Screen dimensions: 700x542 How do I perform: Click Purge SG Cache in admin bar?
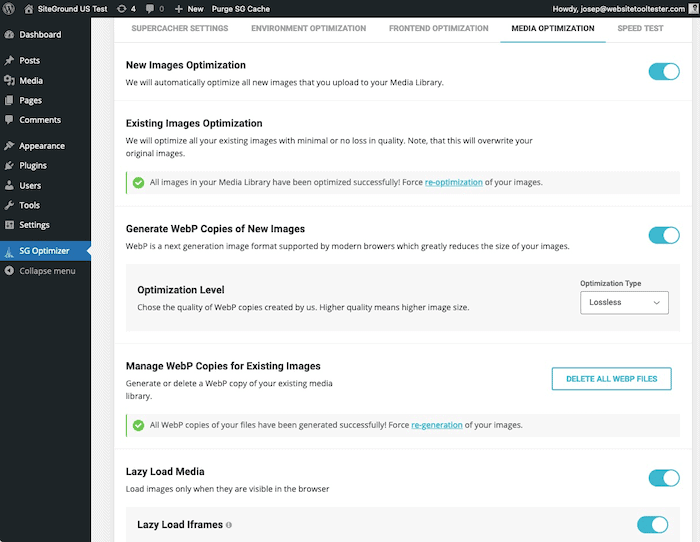click(x=240, y=9)
